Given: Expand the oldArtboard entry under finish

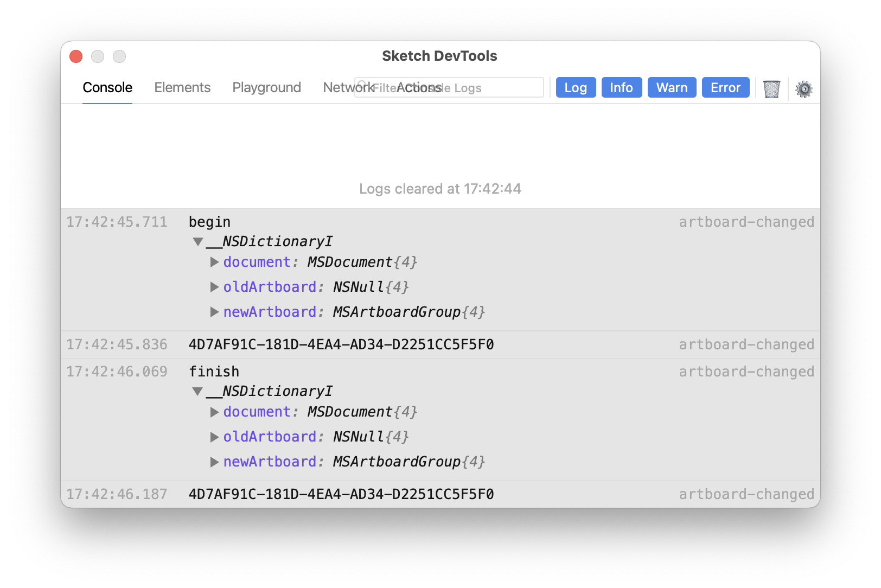Looking at the screenshot, I should coord(215,437).
